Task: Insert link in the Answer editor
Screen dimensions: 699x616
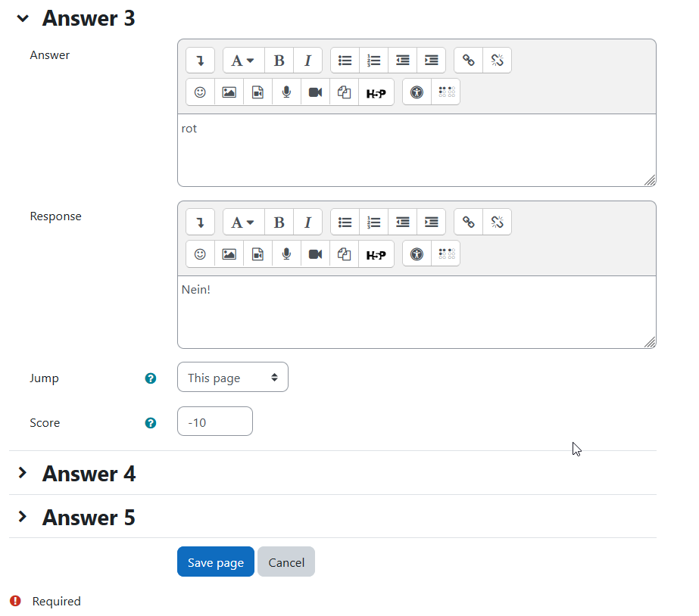Action: [469, 60]
